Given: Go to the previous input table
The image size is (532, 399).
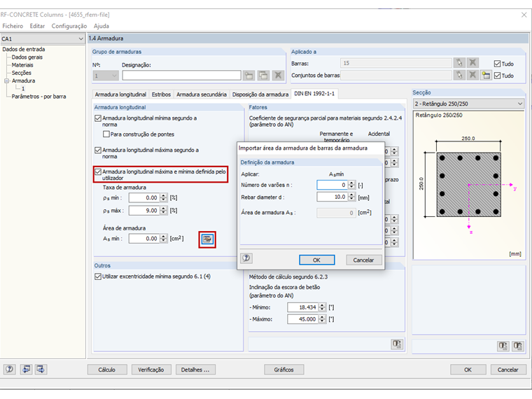Looking at the screenshot, I should point(26,369).
